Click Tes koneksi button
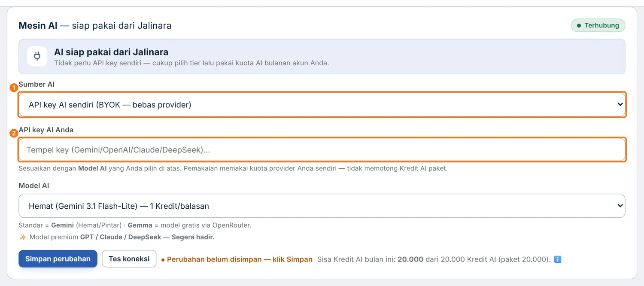The height and width of the screenshot is (286, 644). tap(129, 259)
